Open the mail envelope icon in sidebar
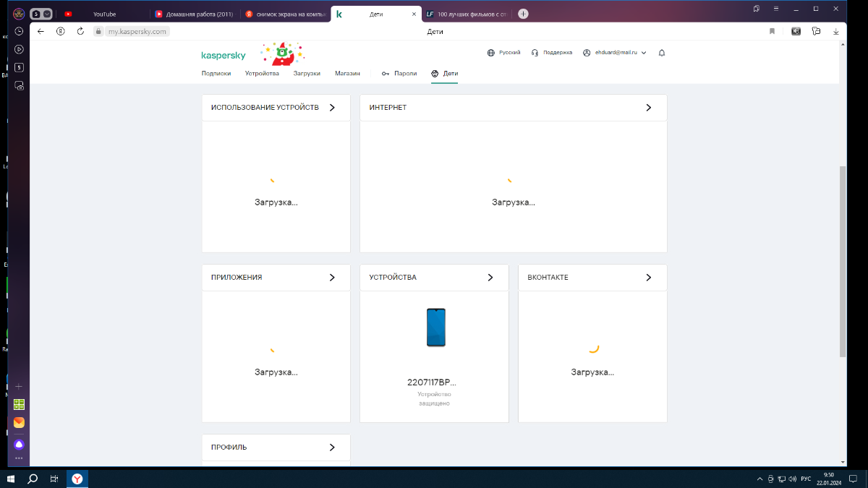 19,422
